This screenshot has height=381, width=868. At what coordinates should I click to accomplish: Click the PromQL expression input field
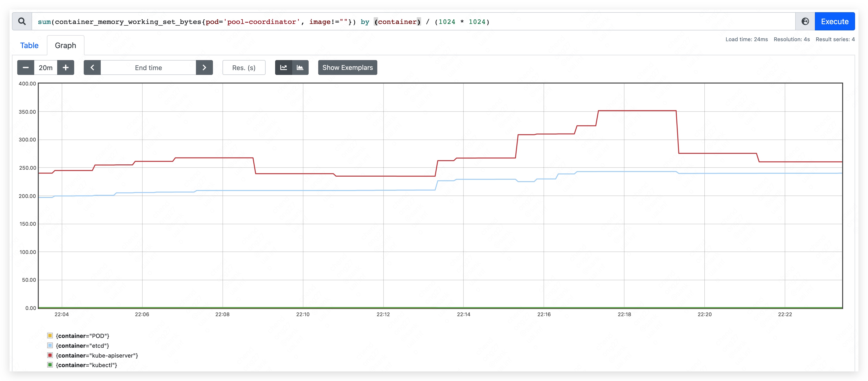point(413,21)
